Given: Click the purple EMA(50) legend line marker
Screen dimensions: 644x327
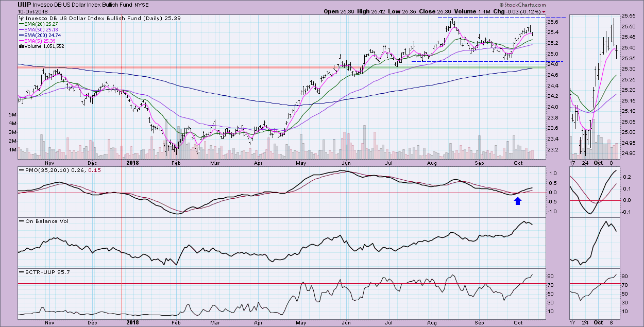Looking at the screenshot, I should [x=21, y=29].
